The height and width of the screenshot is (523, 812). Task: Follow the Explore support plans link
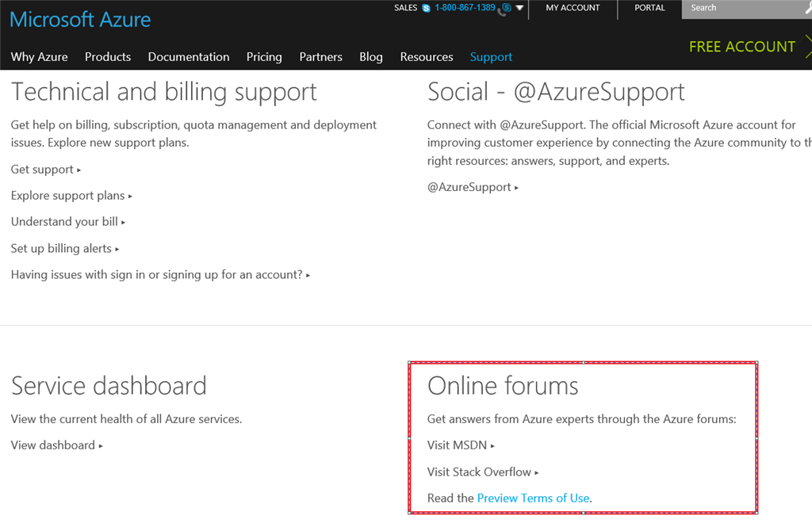71,196
